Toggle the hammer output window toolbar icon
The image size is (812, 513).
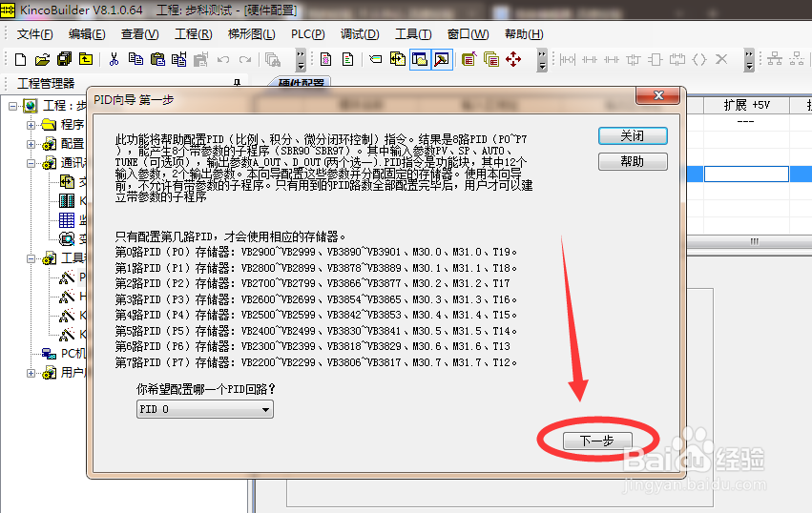(442, 59)
